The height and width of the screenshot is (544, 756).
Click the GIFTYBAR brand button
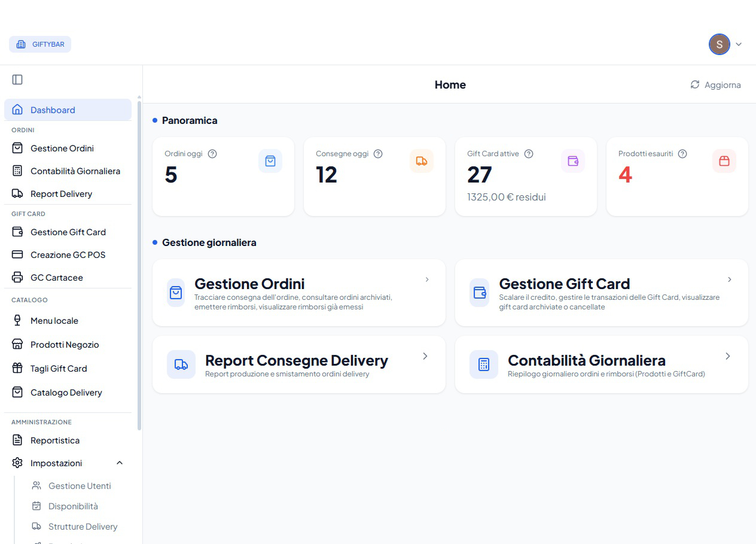[40, 44]
